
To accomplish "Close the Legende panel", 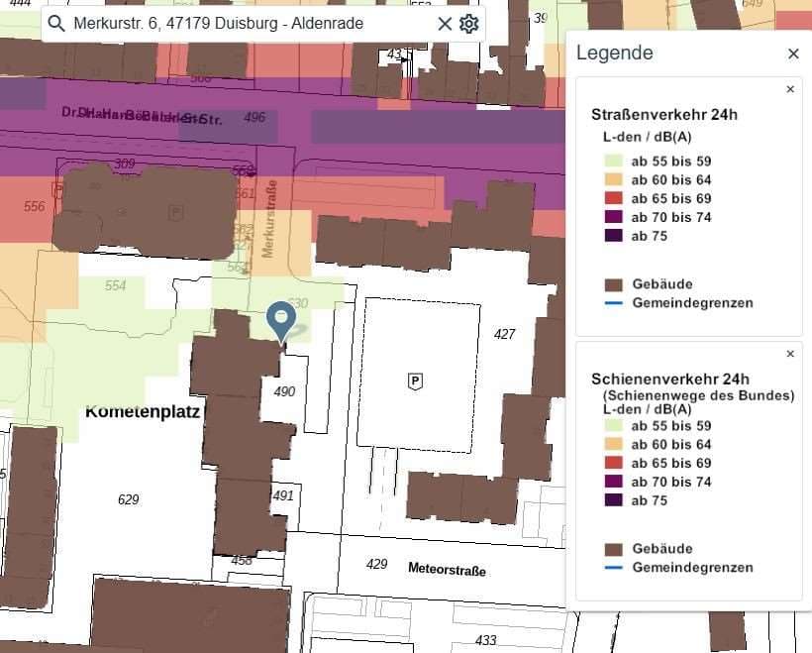I will tap(793, 54).
